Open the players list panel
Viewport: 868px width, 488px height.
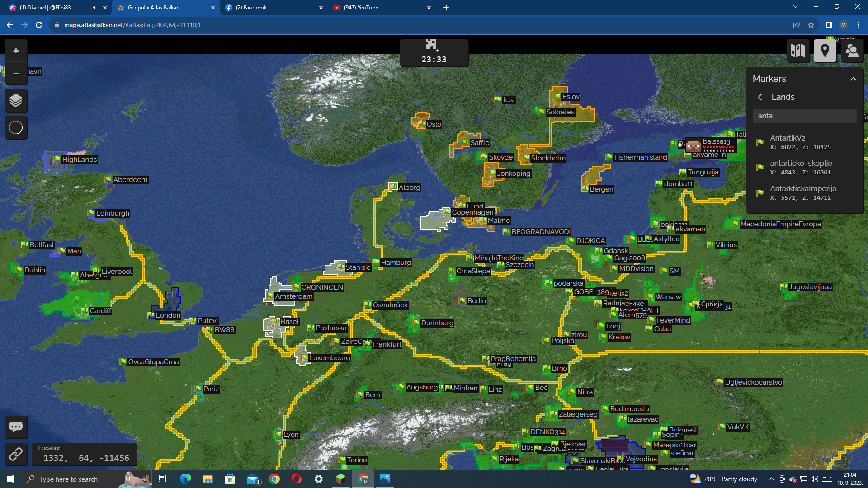[852, 51]
